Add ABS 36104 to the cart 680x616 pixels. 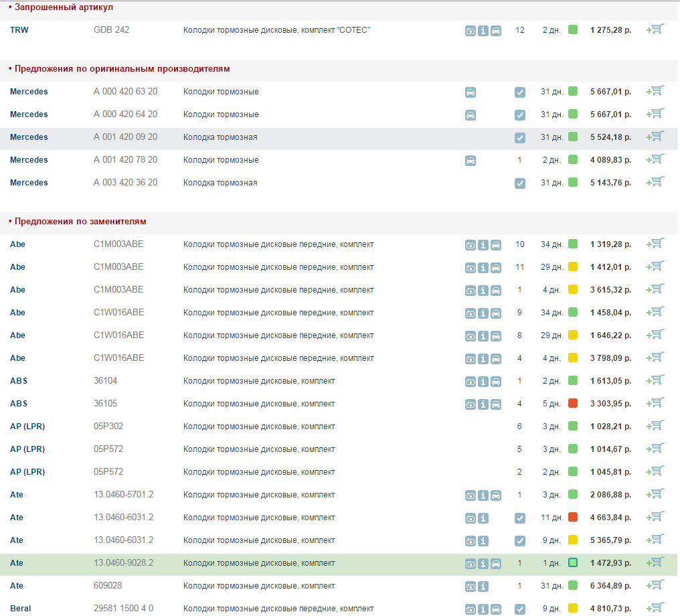click(x=655, y=380)
